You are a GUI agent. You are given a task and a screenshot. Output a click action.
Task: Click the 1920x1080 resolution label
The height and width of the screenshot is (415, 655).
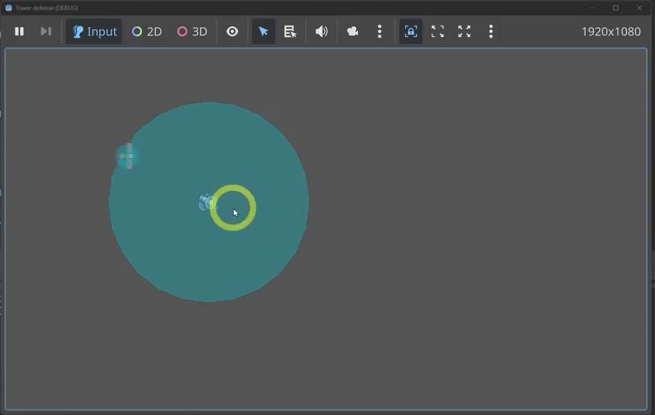(611, 31)
